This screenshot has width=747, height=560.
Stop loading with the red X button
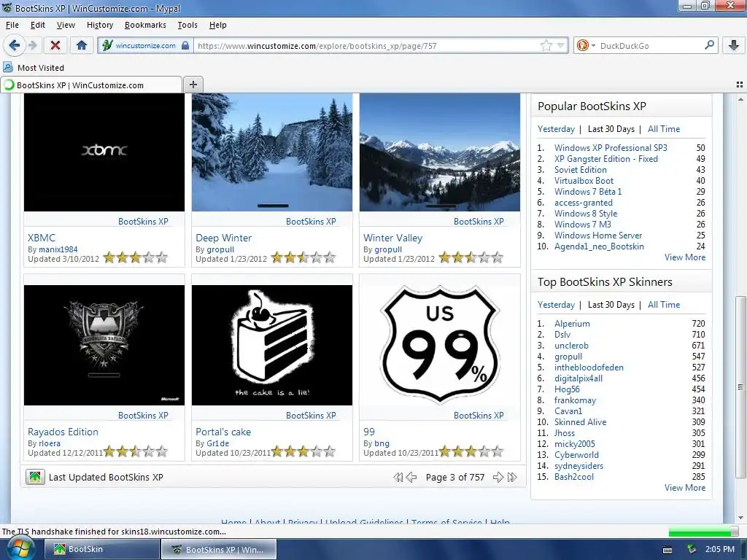[x=55, y=46]
